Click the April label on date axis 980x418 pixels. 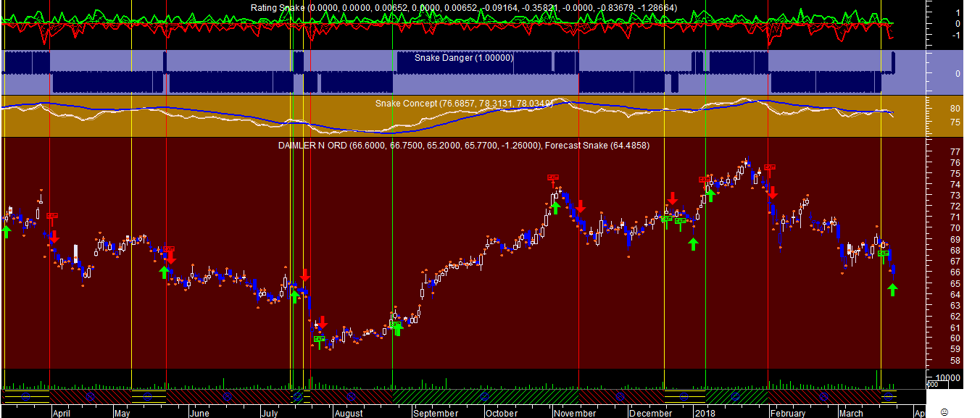62,414
